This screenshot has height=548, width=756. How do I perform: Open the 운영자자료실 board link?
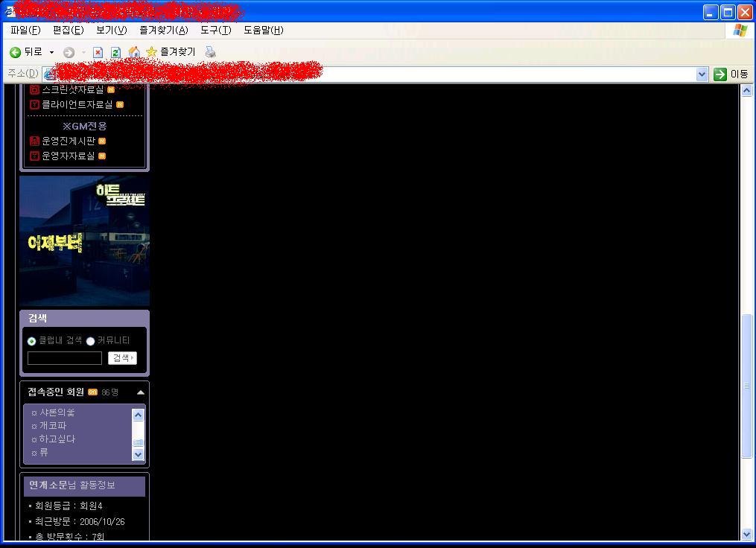click(69, 156)
